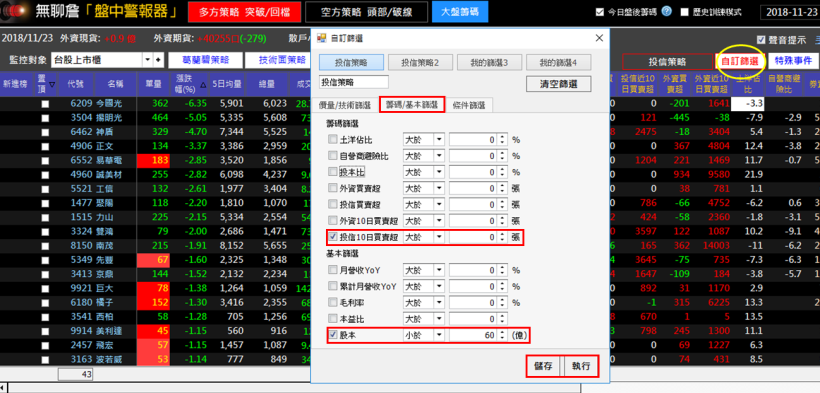Switch to the 籌碼/基本篩選 tab
The width and height of the screenshot is (820, 393).
point(413,105)
